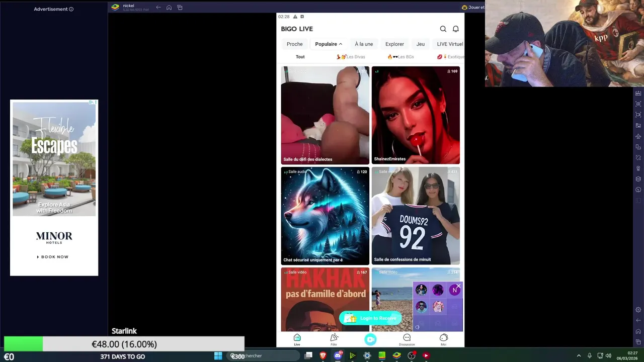The image size is (644, 362).
Task: Click Jouer et gagner link
Action: (473, 7)
